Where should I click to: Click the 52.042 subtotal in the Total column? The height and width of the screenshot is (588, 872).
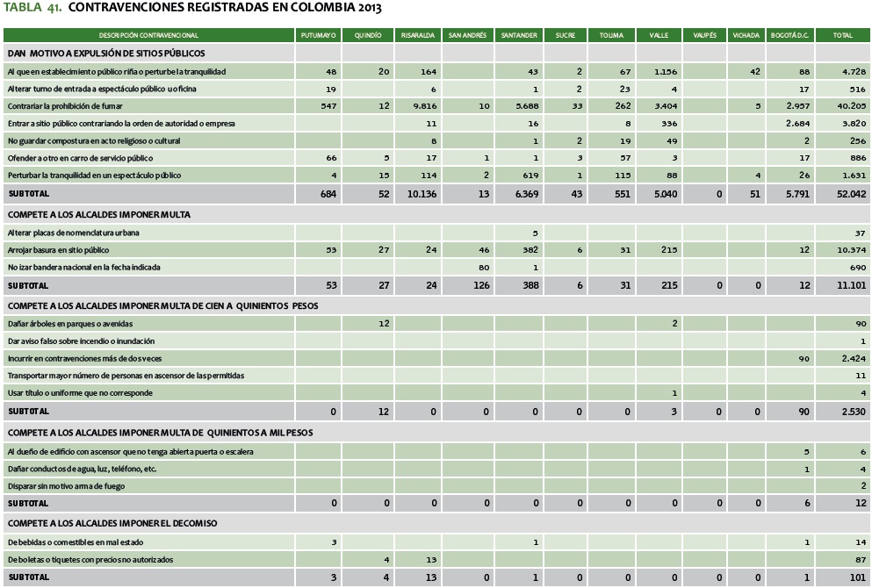[840, 193]
